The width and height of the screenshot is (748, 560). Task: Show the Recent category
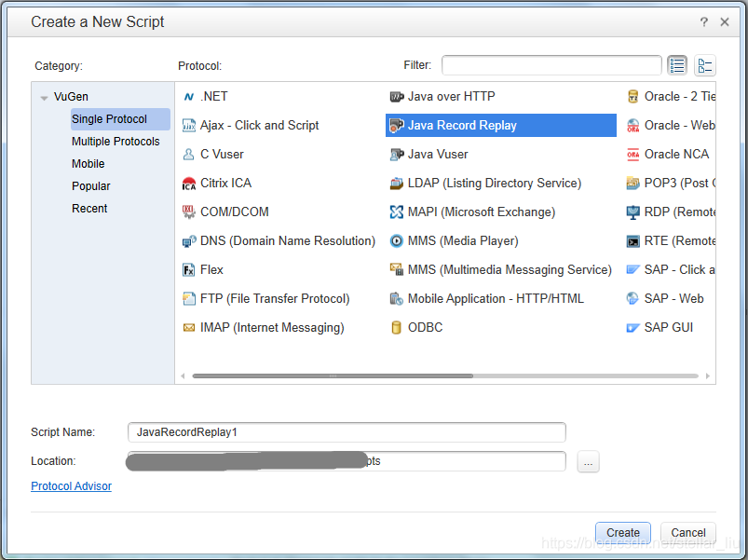tap(89, 209)
